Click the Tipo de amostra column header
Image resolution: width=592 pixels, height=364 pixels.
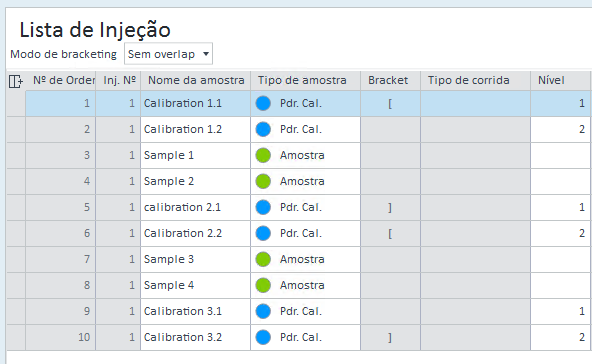305,80
